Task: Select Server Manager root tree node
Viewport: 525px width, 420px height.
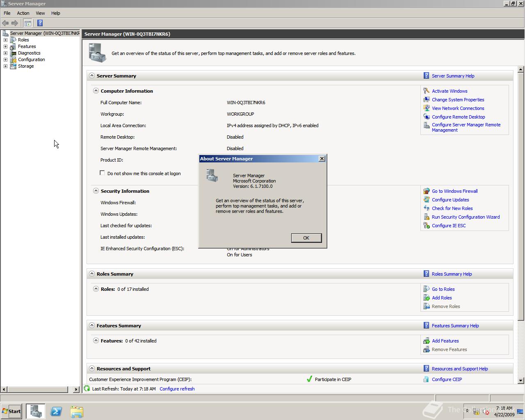Action: (x=45, y=33)
